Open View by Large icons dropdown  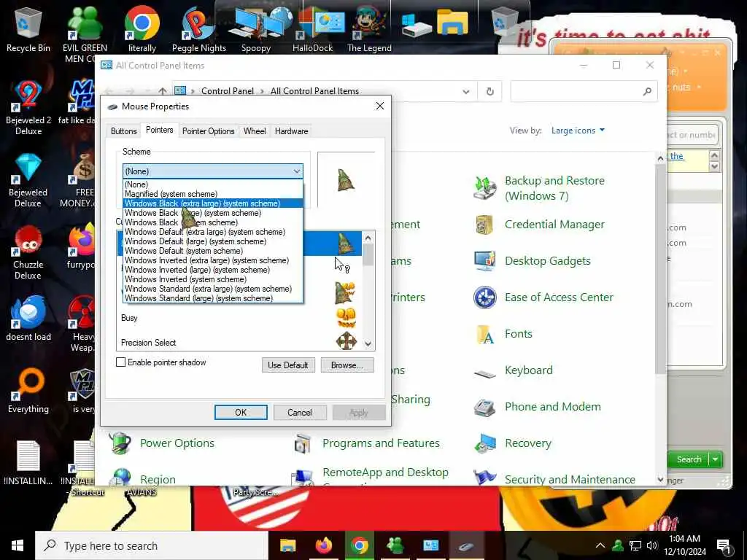click(578, 131)
